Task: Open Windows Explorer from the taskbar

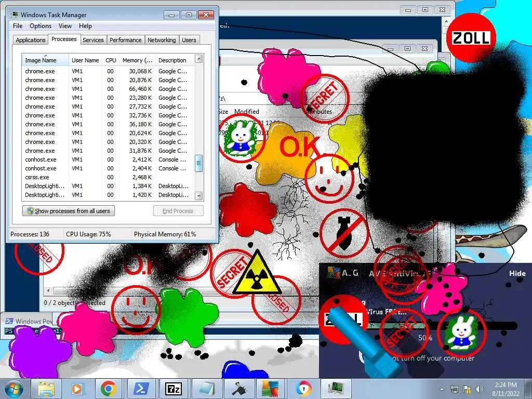Action: 46,389
